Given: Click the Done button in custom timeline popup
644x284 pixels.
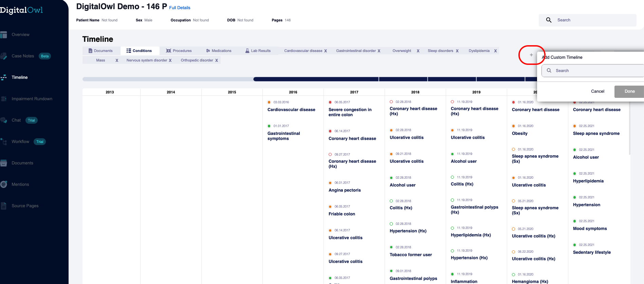Looking at the screenshot, I should click(629, 91).
